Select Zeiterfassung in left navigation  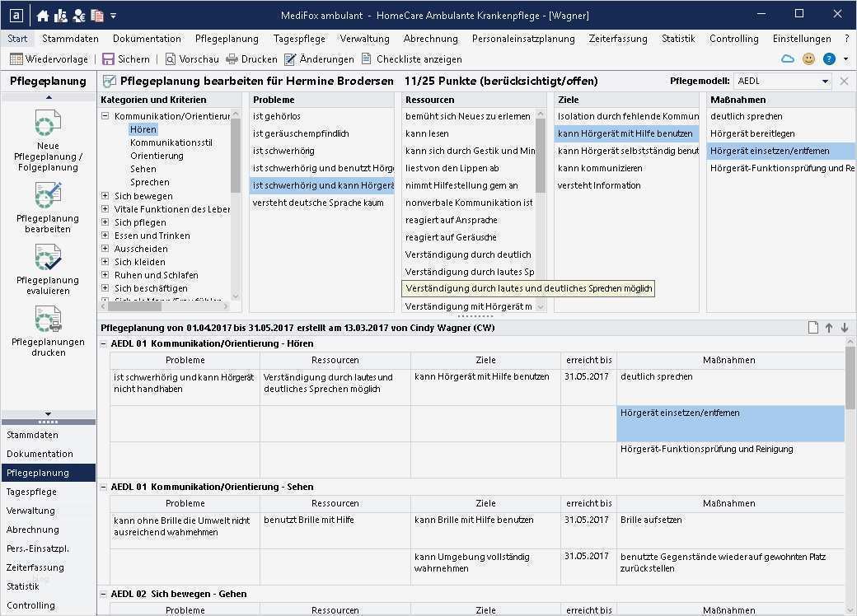48,567
